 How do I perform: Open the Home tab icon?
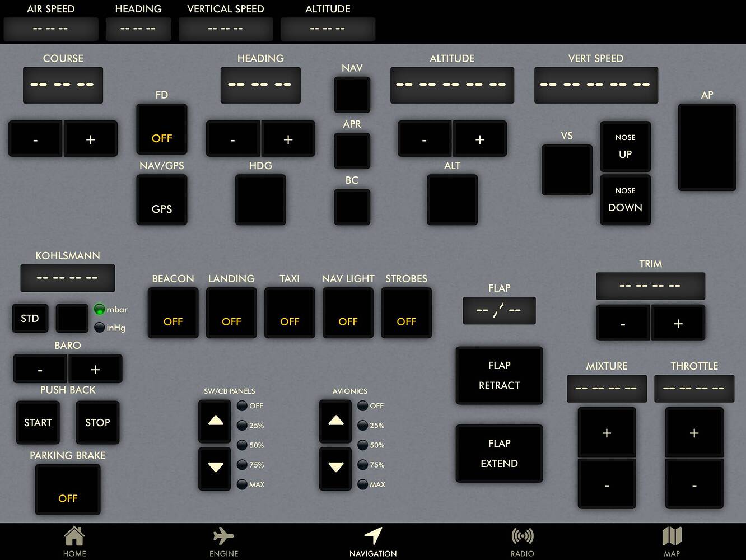coord(74,536)
